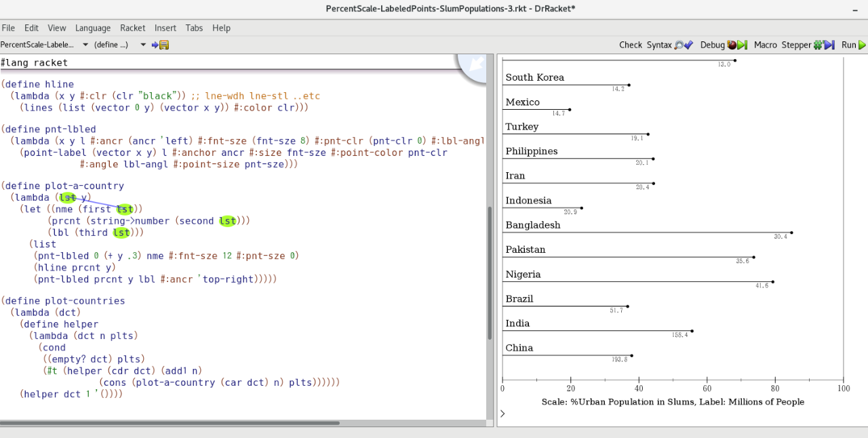Click the Check Syntax magnifier icon

[683, 45]
